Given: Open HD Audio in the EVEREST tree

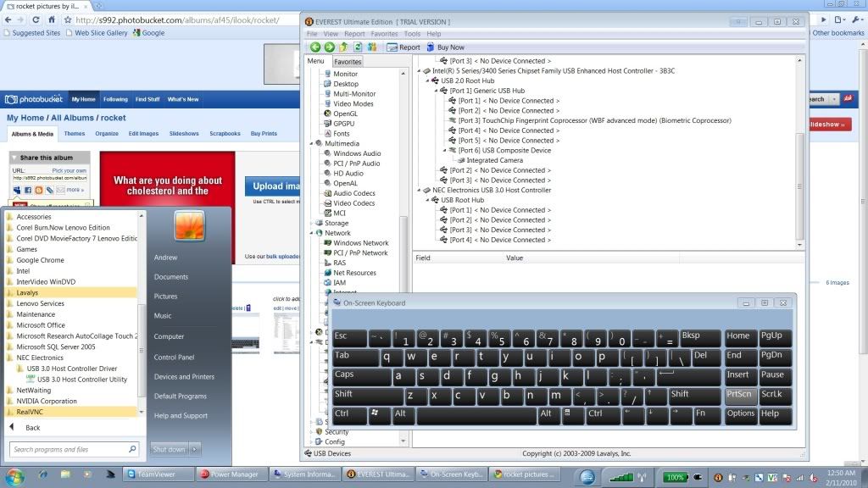Looking at the screenshot, I should (348, 174).
